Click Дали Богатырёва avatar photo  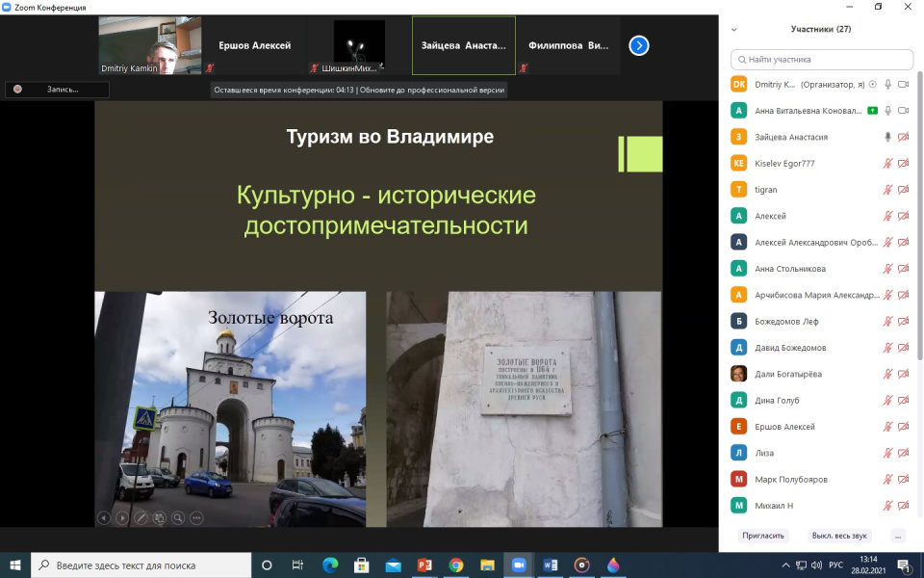(739, 374)
